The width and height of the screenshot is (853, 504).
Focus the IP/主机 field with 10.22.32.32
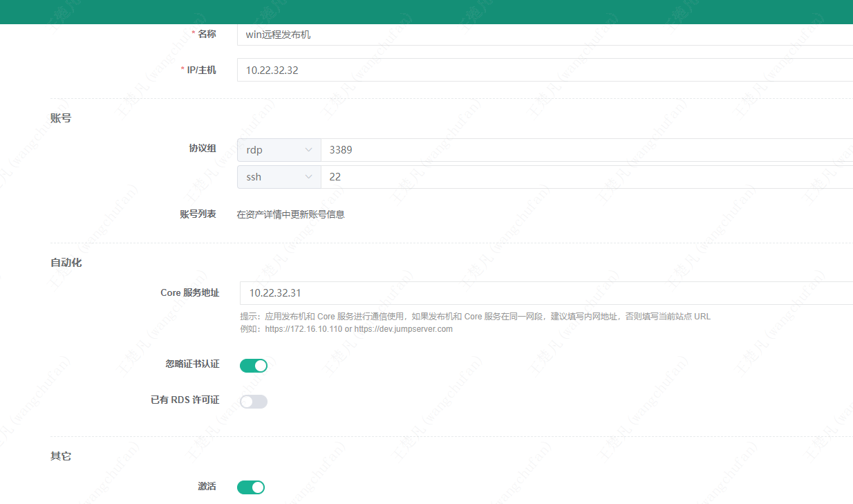point(545,70)
